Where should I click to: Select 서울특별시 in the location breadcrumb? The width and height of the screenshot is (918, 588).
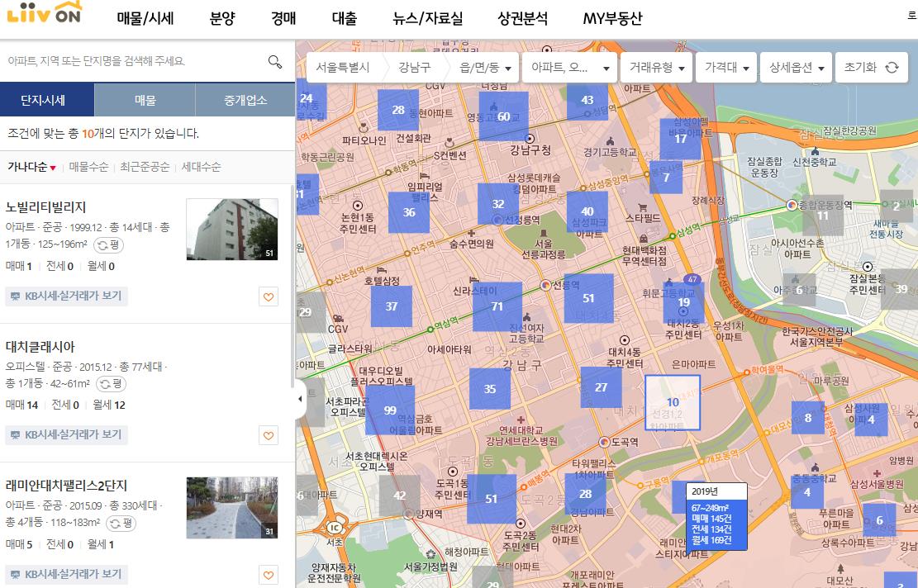pos(343,67)
